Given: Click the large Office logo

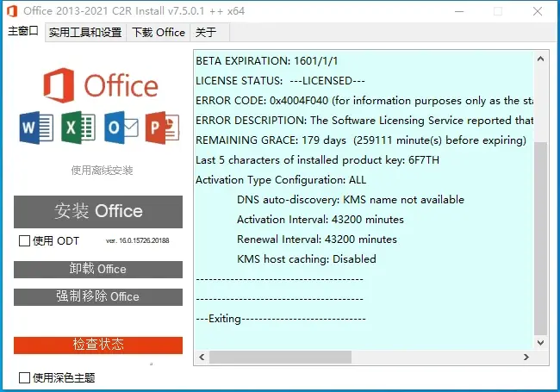Looking at the screenshot, I should tap(101, 85).
